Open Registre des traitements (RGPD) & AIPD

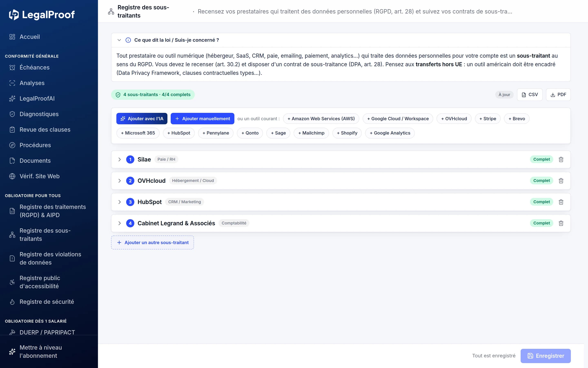pos(49,211)
